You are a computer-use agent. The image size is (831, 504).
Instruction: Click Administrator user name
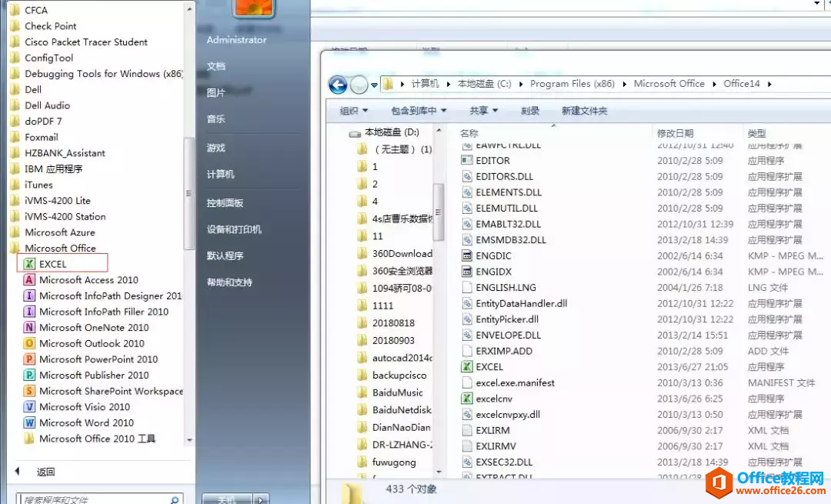(237, 40)
